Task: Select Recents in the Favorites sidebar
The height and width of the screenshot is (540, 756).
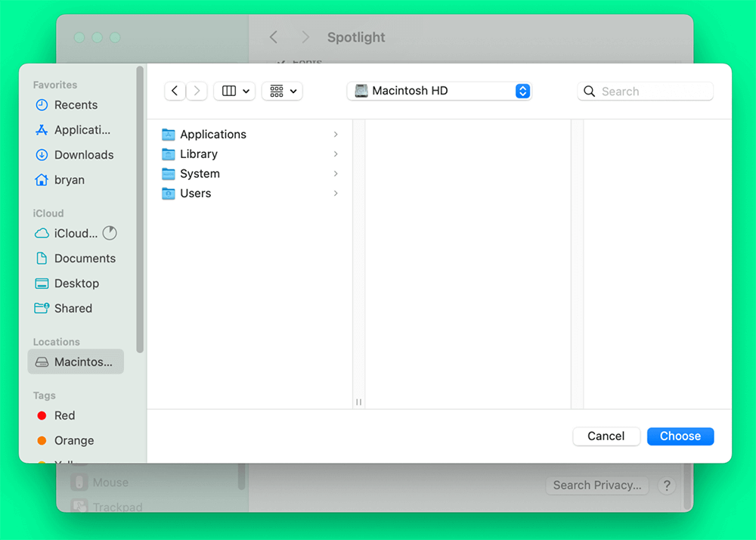Action: coord(75,105)
